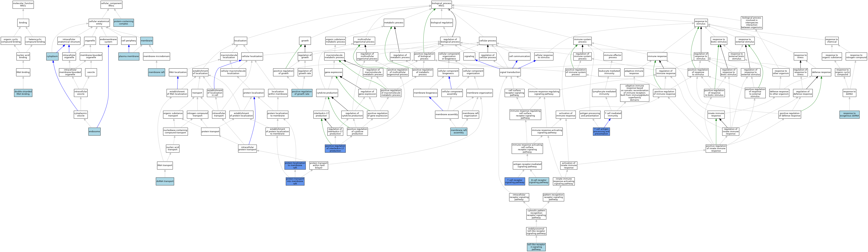Click the 'biological_process Rftn1' root node
Screen dimensions: 868x252
tap(441, 4)
